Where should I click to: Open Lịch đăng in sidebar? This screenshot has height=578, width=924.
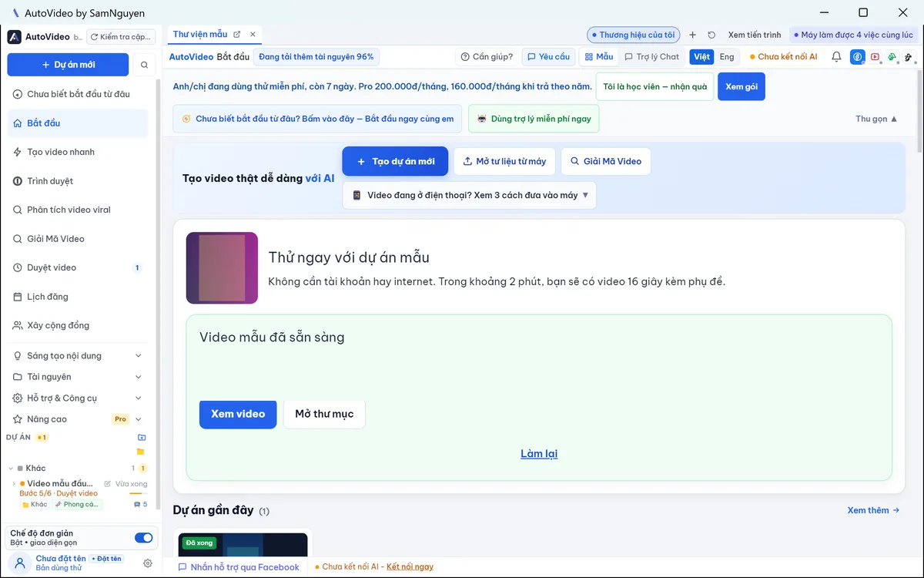(x=77, y=297)
